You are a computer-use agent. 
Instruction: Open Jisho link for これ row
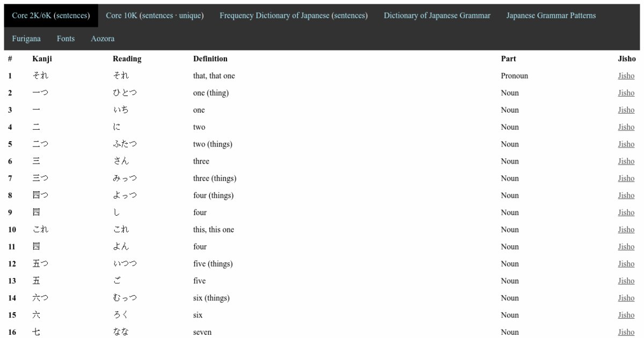coord(626,230)
